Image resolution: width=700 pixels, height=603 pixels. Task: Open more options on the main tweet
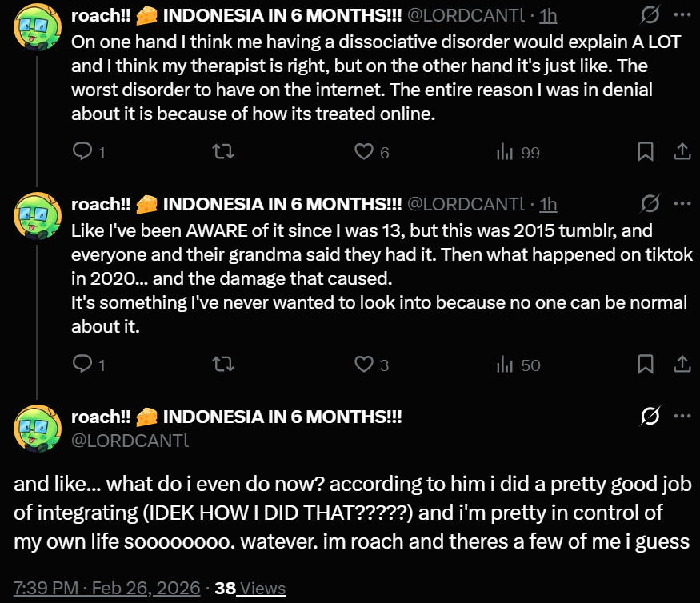[682, 417]
